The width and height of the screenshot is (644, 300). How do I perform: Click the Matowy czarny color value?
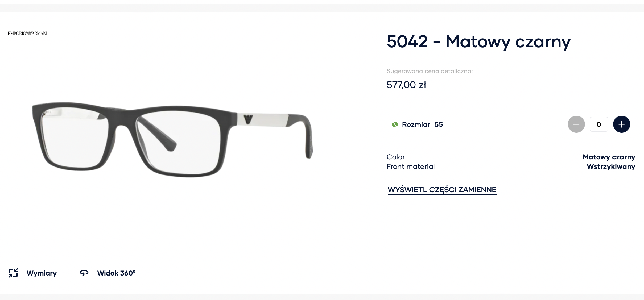click(x=609, y=157)
